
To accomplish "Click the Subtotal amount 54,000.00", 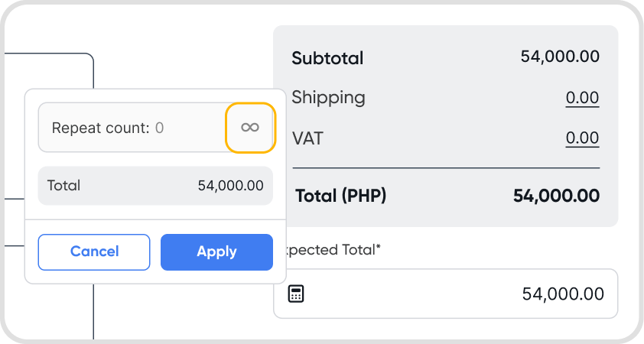I will pos(559,57).
